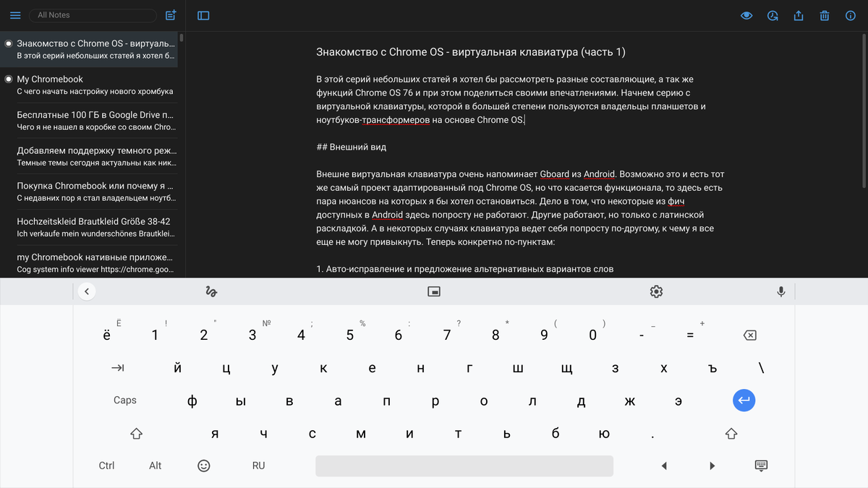The height and width of the screenshot is (488, 868).
Task: Tap the Alt key
Action: [156, 466]
